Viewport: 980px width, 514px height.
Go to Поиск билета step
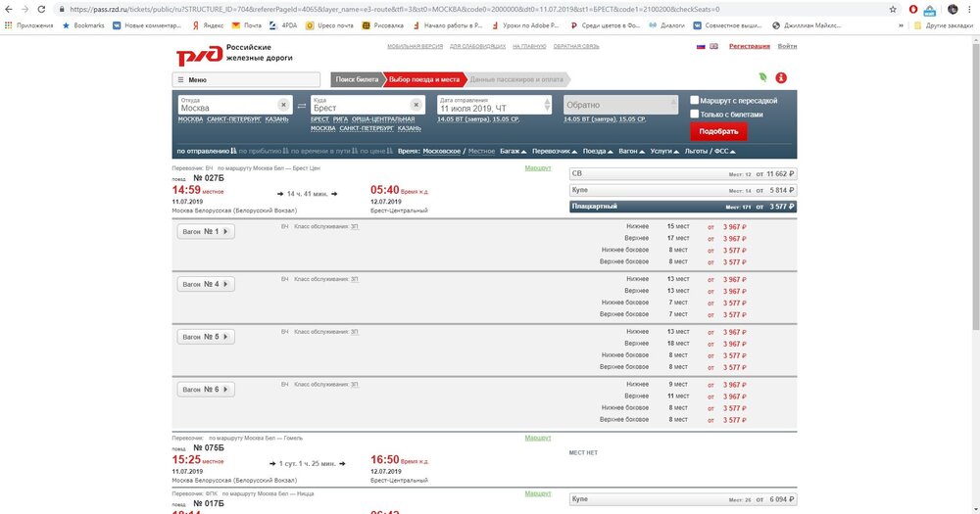357,80
